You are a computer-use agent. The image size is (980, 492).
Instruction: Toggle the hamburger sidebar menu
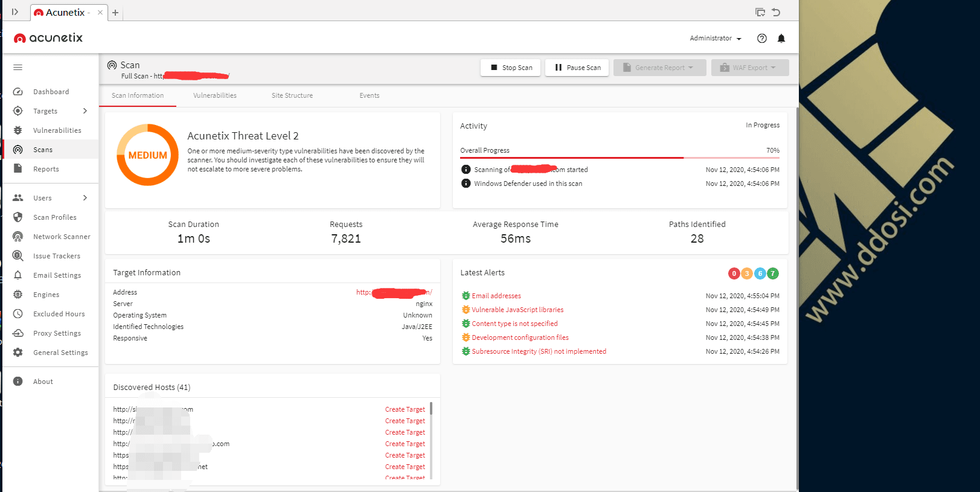18,68
